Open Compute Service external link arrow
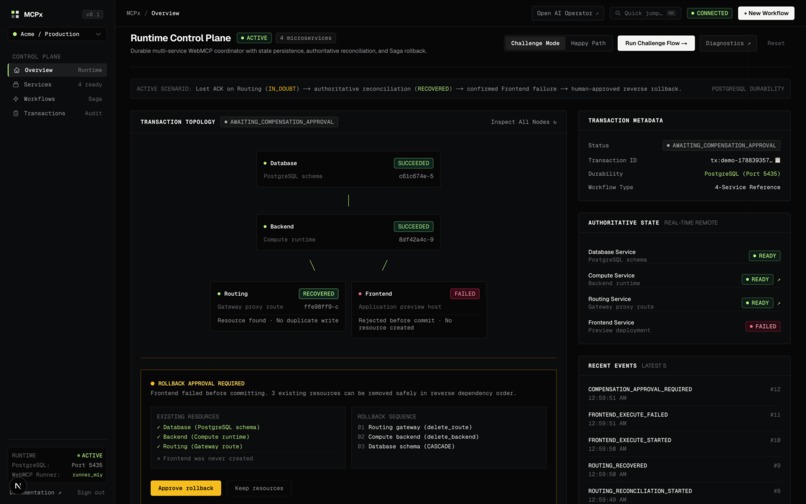The height and width of the screenshot is (504, 806). [x=779, y=280]
